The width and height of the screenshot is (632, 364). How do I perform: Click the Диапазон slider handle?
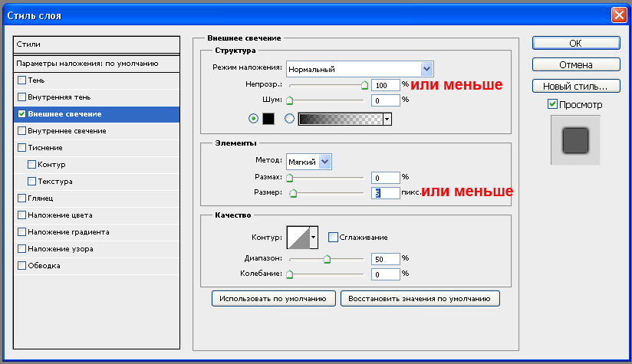(327, 260)
